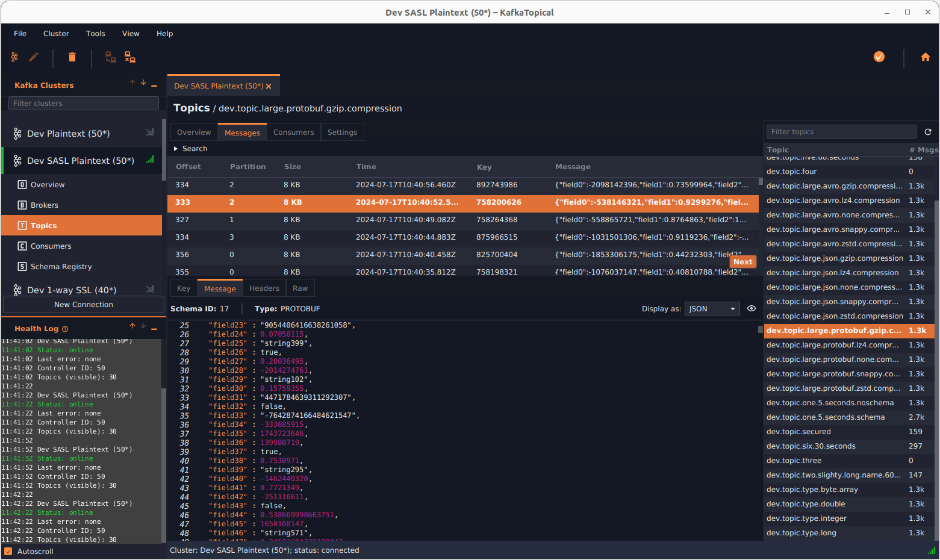Click the New Connection button
Viewport: 940px width, 560px height.
pyautogui.click(x=84, y=305)
